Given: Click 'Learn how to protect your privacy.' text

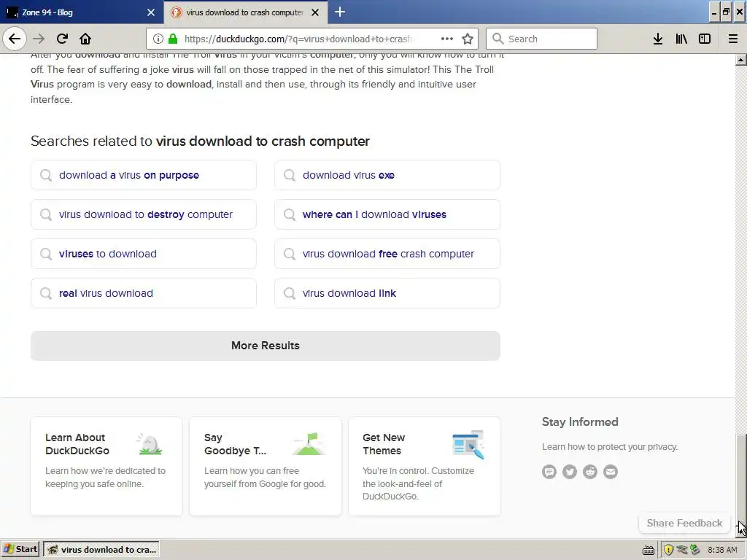Looking at the screenshot, I should tap(610, 447).
